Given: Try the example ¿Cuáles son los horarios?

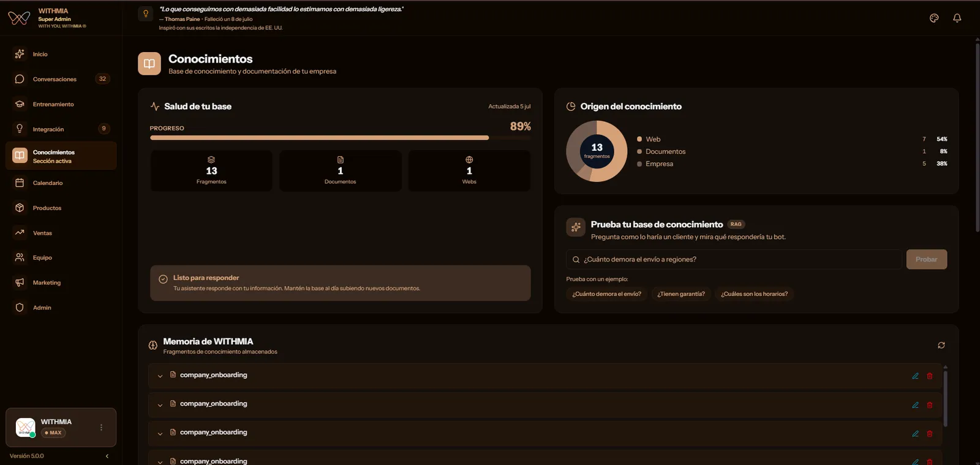Looking at the screenshot, I should click(x=755, y=294).
